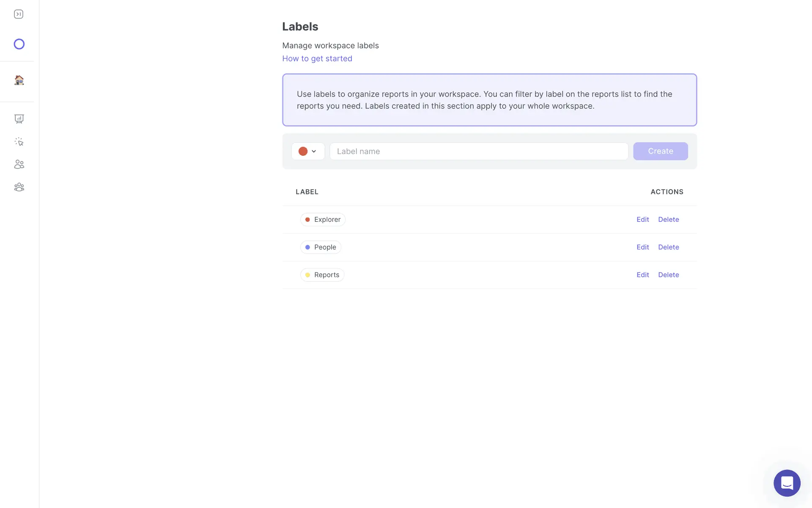This screenshot has height=508, width=812.
Task: Focus the Label name input field
Action: pos(479,152)
